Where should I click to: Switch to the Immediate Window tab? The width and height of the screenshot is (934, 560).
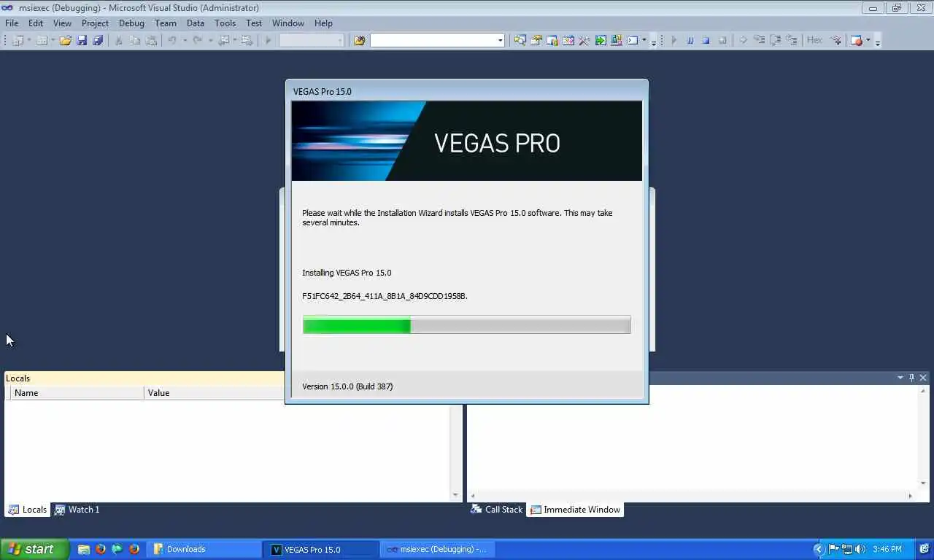point(575,510)
